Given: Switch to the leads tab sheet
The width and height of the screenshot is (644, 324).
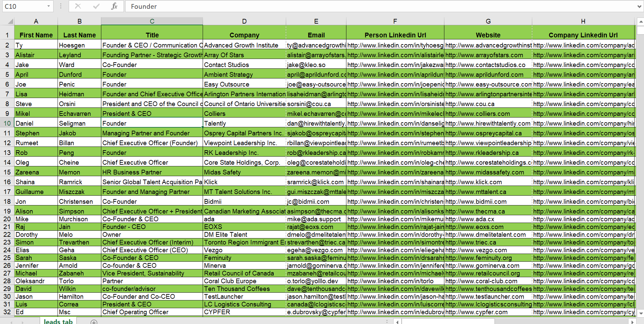Looking at the screenshot, I should [x=58, y=321].
